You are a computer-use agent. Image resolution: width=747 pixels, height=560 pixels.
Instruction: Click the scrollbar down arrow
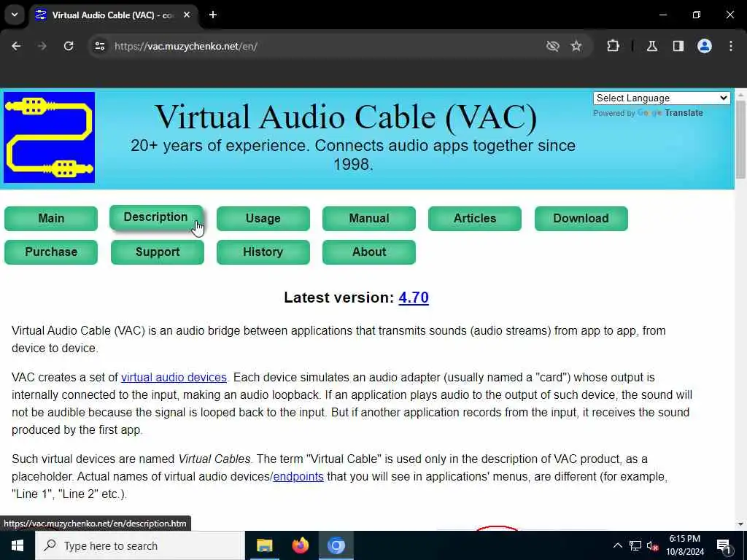(x=740, y=524)
